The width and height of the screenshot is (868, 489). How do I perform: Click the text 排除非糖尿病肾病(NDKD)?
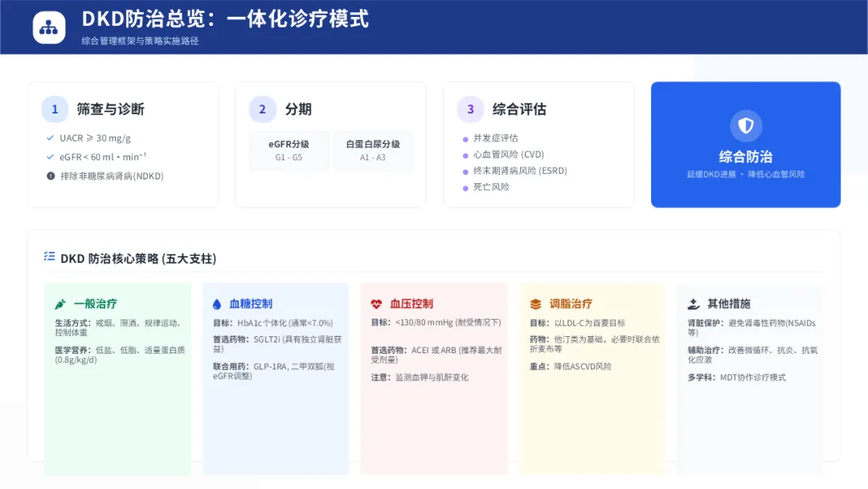(112, 176)
